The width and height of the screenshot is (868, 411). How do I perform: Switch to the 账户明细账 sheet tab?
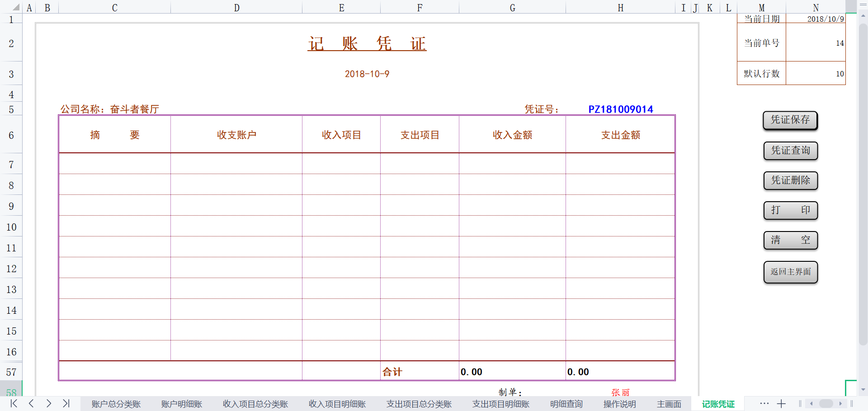[182, 404]
